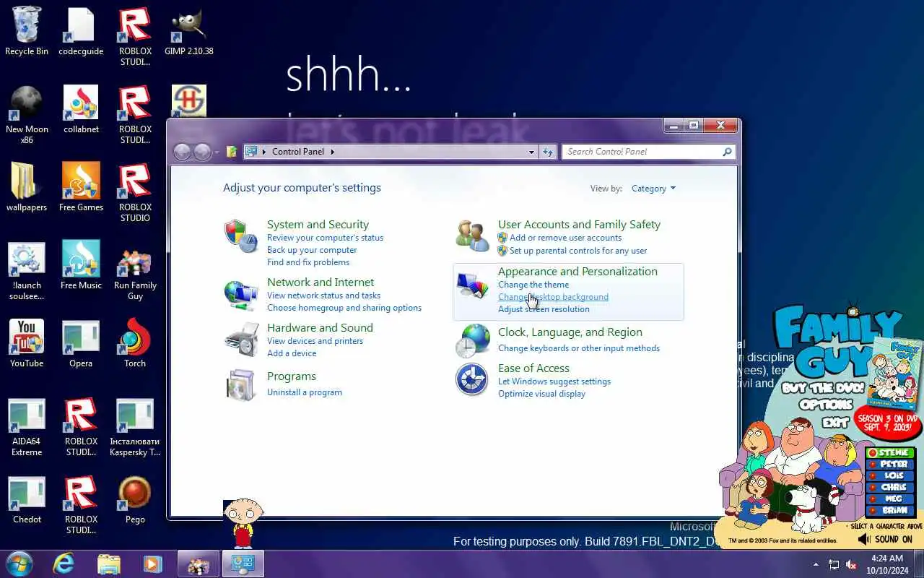The width and height of the screenshot is (924, 578).
Task: Show hidden tray icons arrow
Action: coord(816,564)
